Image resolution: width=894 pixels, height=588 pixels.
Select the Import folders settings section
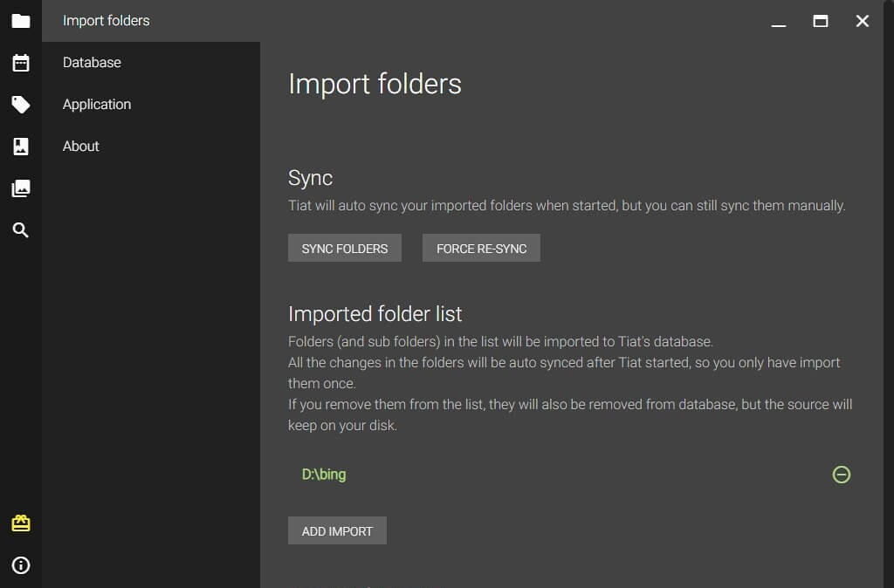pos(107,21)
